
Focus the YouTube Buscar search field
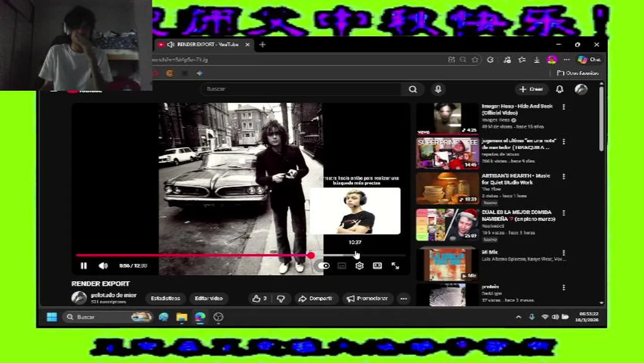301,89
